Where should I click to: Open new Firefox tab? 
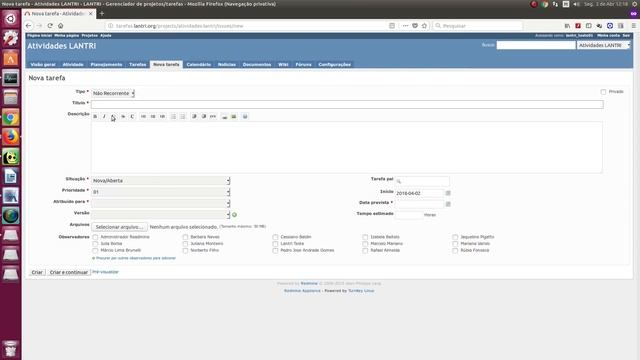[x=102, y=13]
